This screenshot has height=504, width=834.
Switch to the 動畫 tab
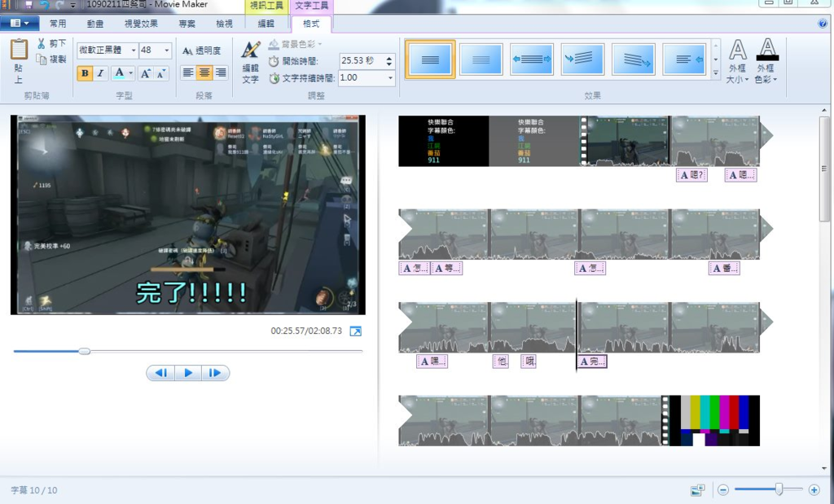95,24
